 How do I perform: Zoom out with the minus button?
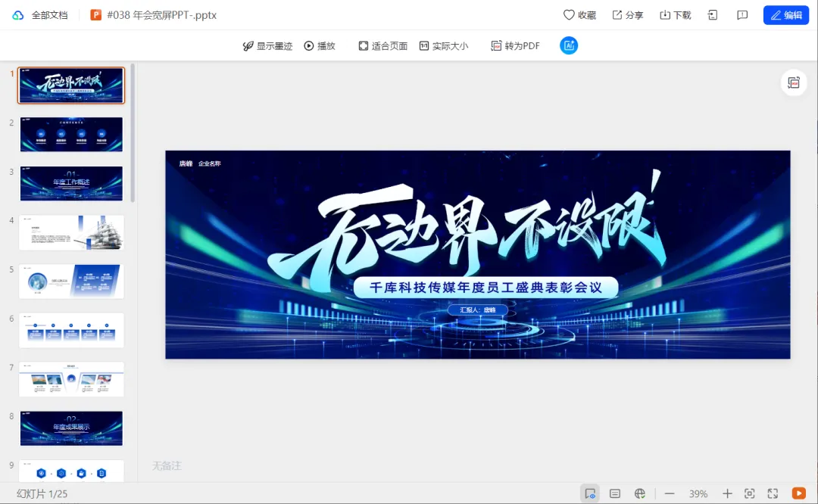click(x=670, y=493)
